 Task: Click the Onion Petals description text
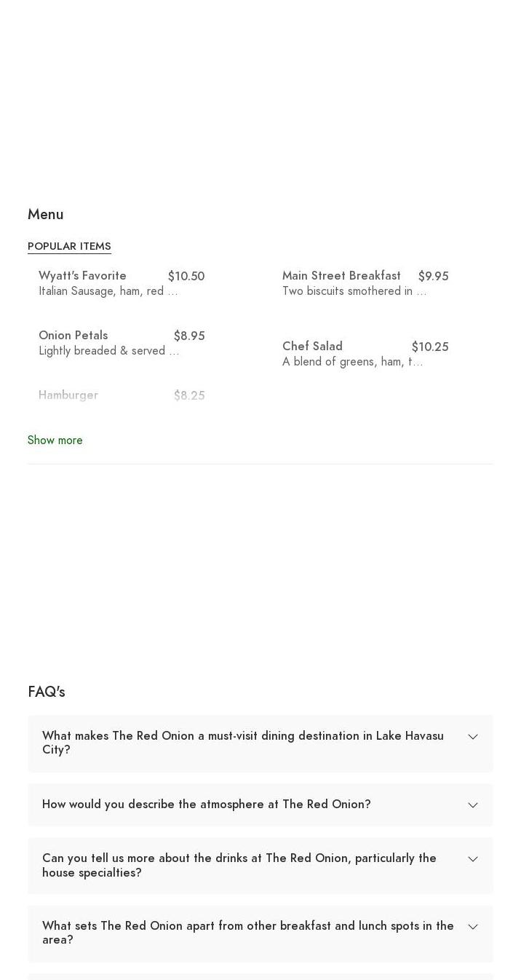tap(108, 351)
